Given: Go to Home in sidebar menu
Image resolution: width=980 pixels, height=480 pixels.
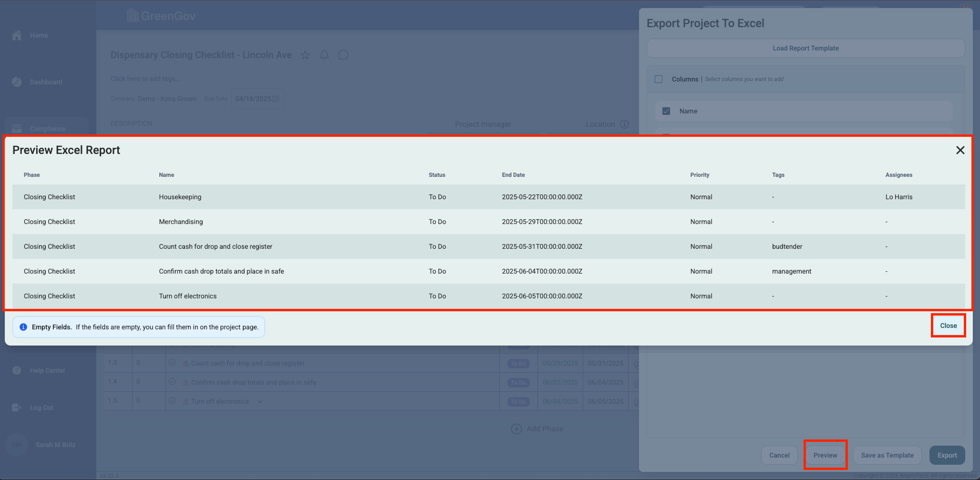Looking at the screenshot, I should [x=39, y=35].
